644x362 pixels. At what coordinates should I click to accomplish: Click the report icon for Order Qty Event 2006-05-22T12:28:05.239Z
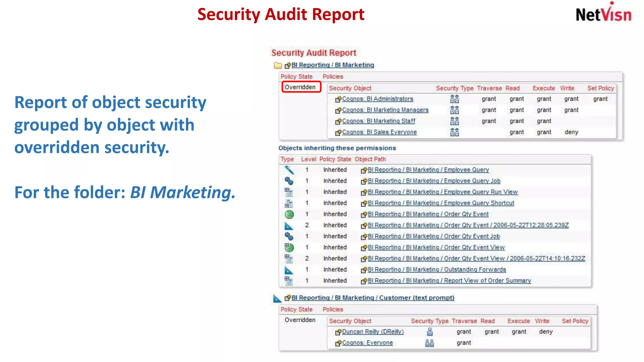289,226
